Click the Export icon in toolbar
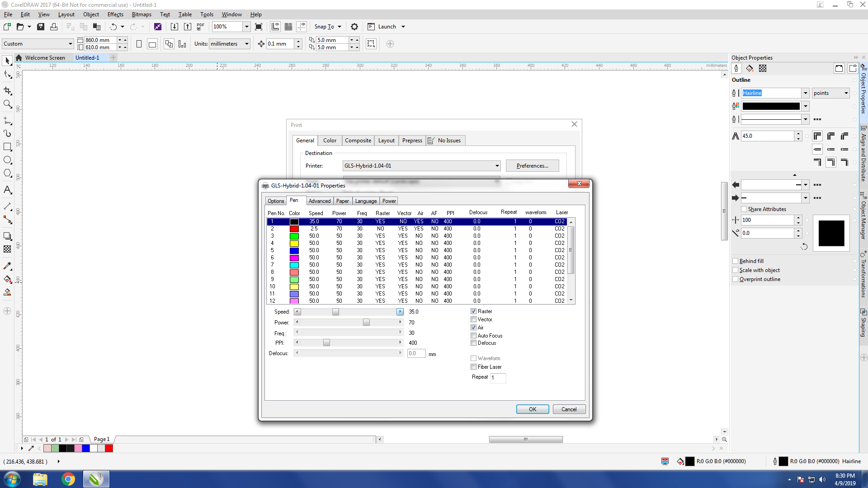This screenshot has height=488, width=868. (188, 27)
